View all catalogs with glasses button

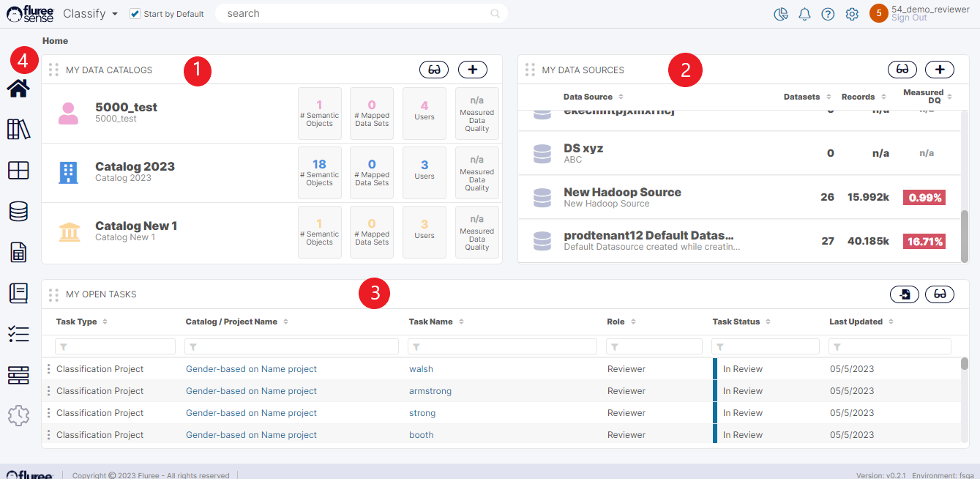[x=434, y=70]
